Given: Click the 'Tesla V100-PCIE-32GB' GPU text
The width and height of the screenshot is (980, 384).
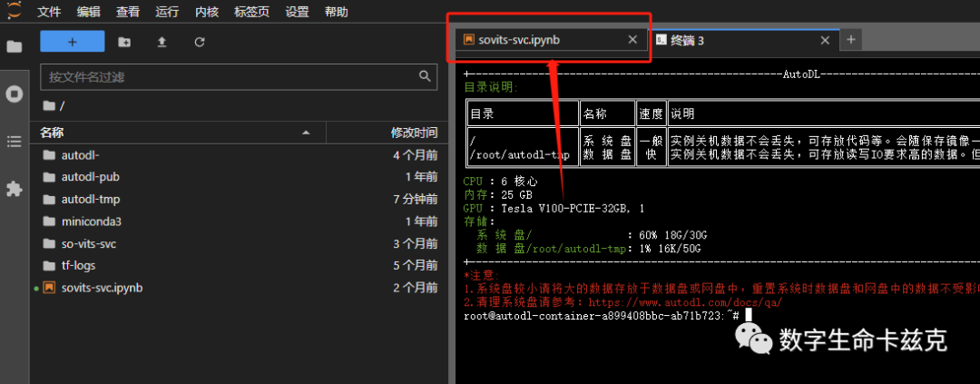Looking at the screenshot, I should [x=565, y=208].
